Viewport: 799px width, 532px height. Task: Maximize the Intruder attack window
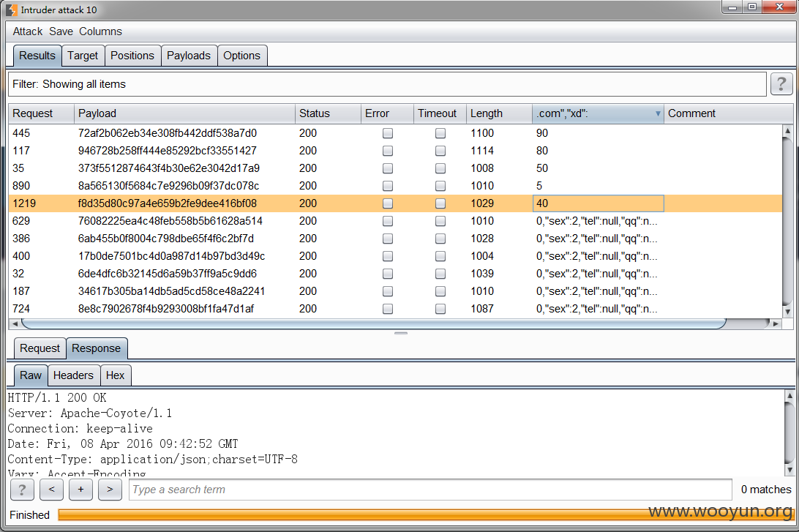(752, 7)
